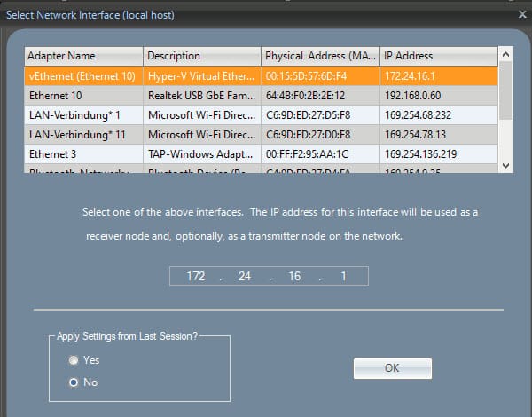
Task: Click the second IP octet field 24
Action: point(244,277)
